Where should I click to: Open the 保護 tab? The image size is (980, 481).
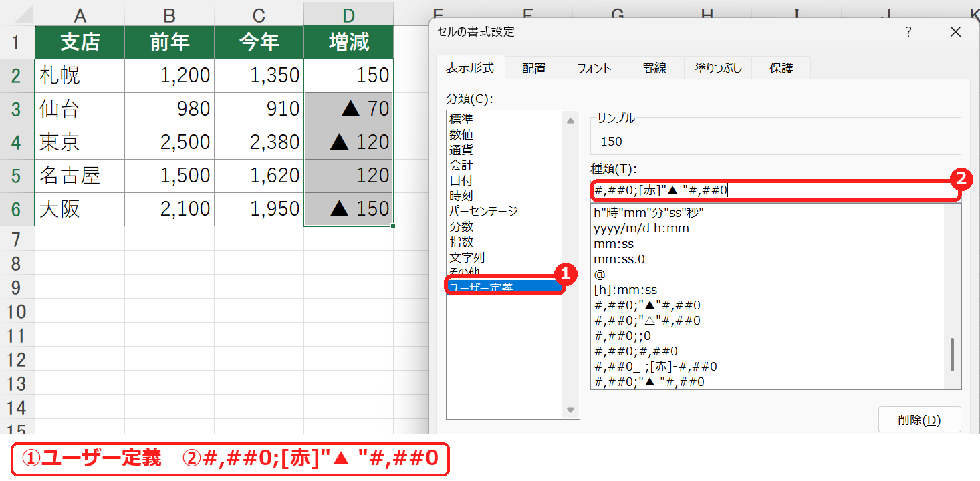click(781, 68)
